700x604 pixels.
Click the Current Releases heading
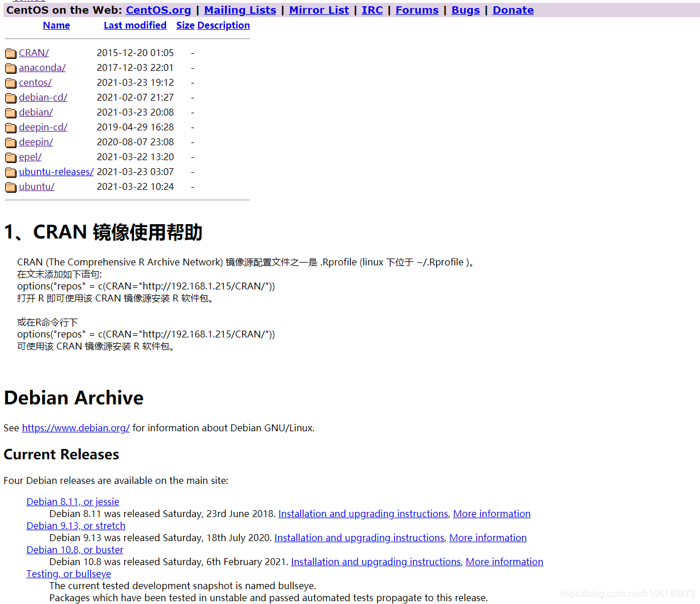61,454
